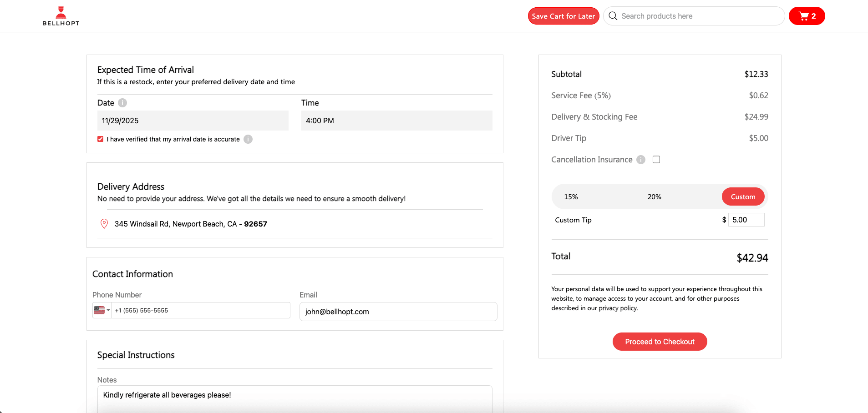Enable the Cancellation Insurance checkbox
868x413 pixels.
(x=656, y=160)
